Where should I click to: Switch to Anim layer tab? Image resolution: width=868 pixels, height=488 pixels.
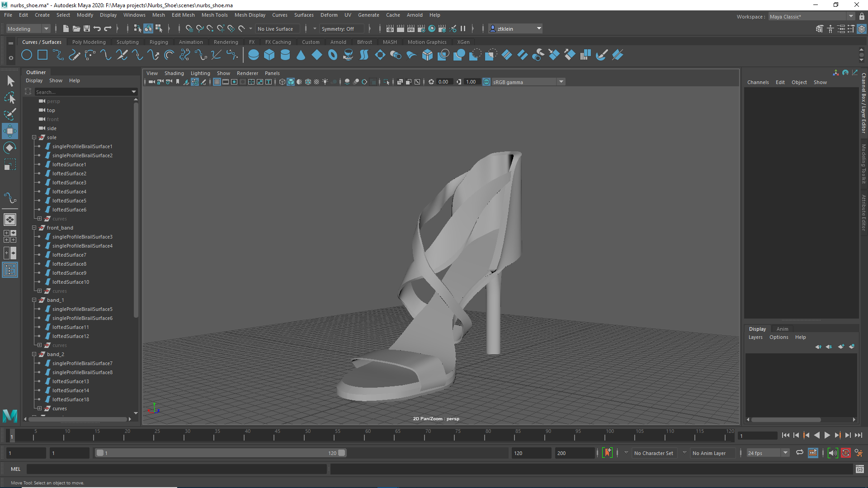click(x=782, y=329)
